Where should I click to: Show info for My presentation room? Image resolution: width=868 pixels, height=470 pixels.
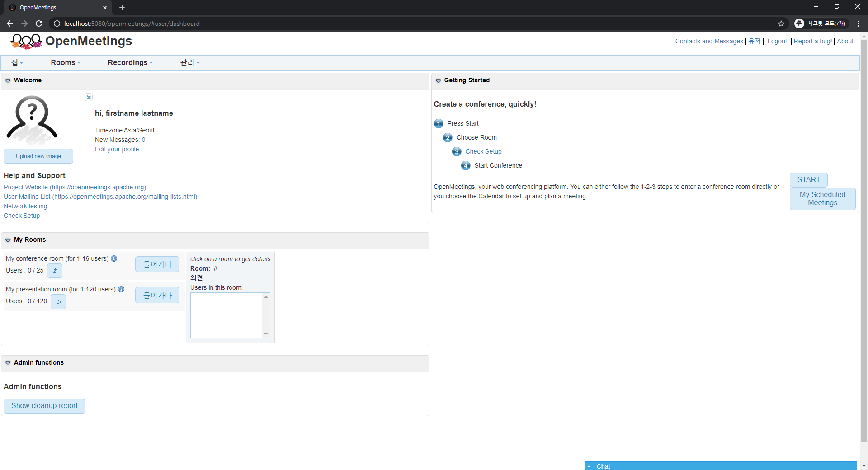pos(121,289)
